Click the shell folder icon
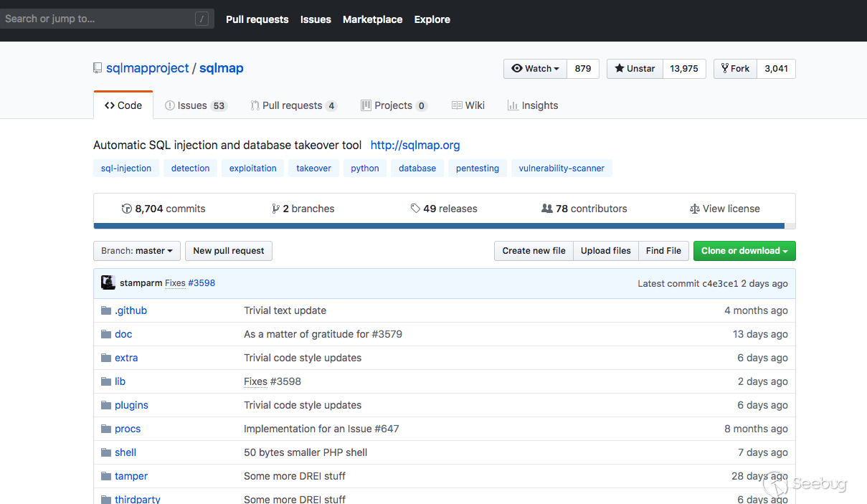Image resolution: width=867 pixels, height=504 pixels. (x=106, y=452)
